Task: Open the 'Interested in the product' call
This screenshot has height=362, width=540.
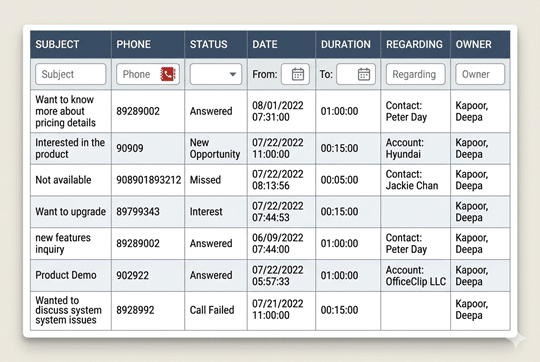Action: (70, 148)
